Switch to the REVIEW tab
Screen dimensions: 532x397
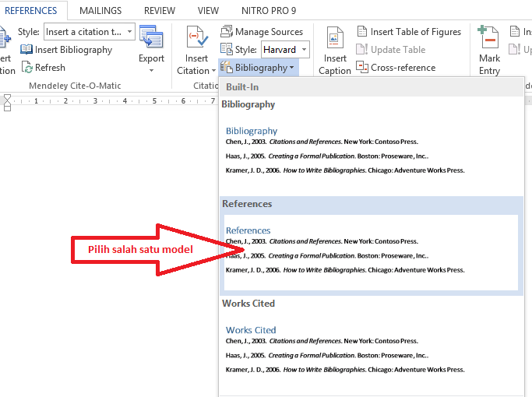click(160, 11)
